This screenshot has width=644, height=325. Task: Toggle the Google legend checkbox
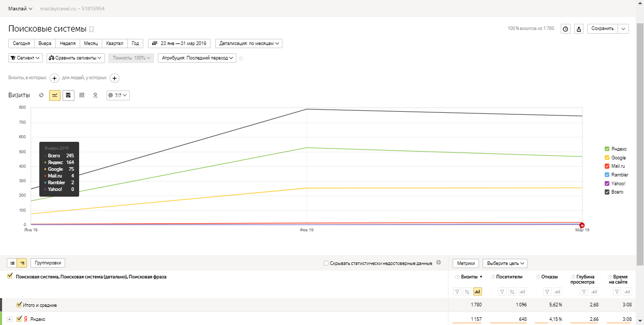(607, 157)
